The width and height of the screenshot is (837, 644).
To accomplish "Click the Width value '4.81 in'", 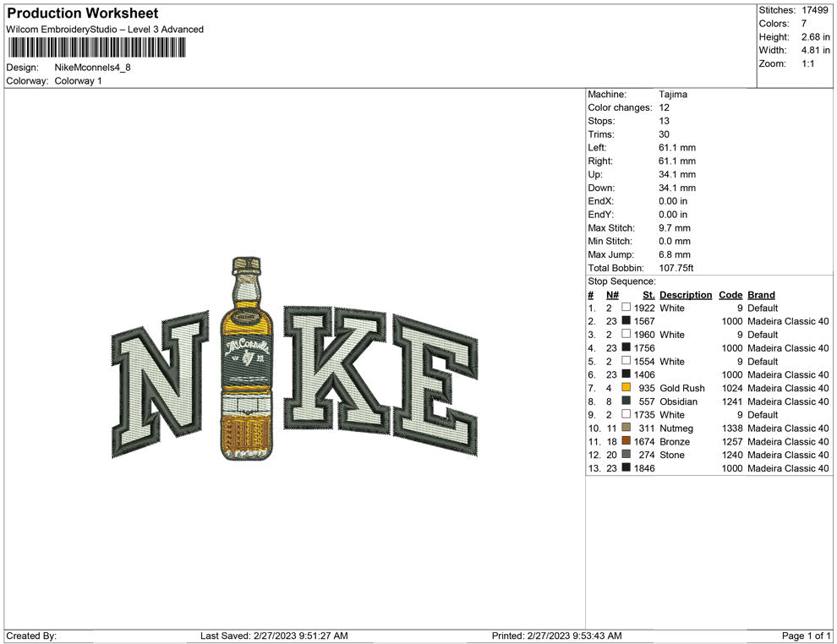I will (x=815, y=50).
